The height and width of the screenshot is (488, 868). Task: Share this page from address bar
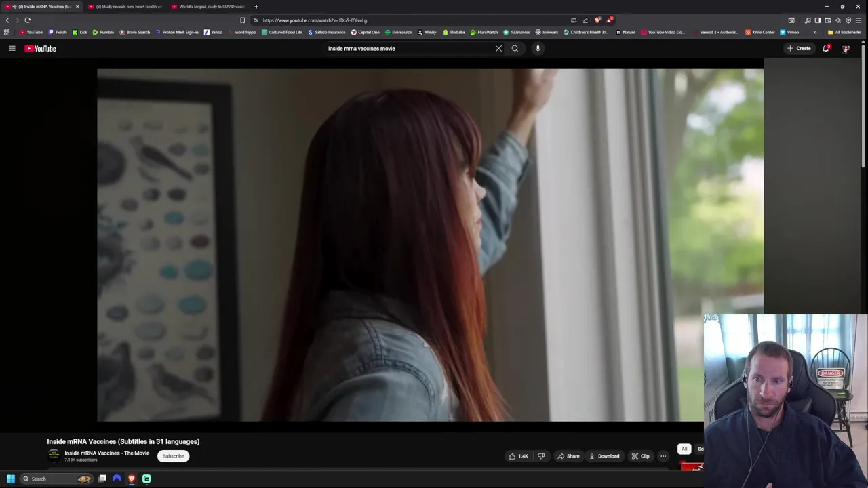pyautogui.click(x=585, y=20)
